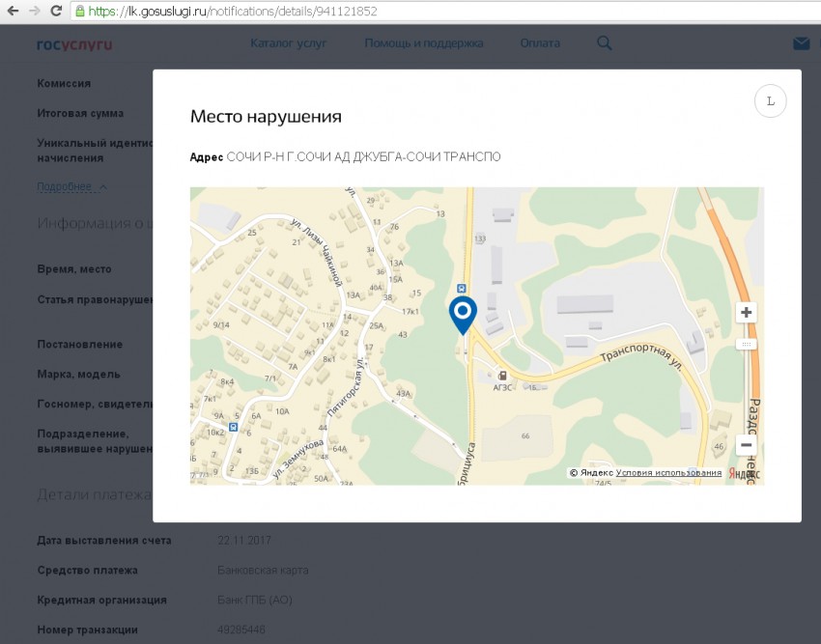Collapse the Подробнее section
This screenshot has width=821, height=644.
tap(71, 186)
